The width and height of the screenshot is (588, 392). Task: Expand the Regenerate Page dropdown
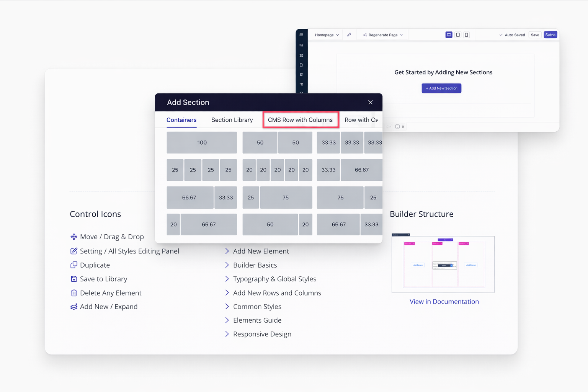coord(383,35)
